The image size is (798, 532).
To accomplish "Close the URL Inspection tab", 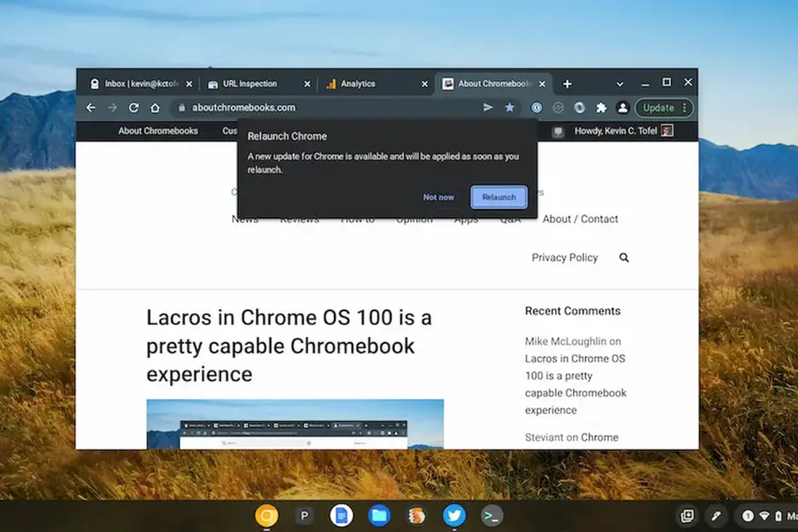I will click(x=307, y=84).
